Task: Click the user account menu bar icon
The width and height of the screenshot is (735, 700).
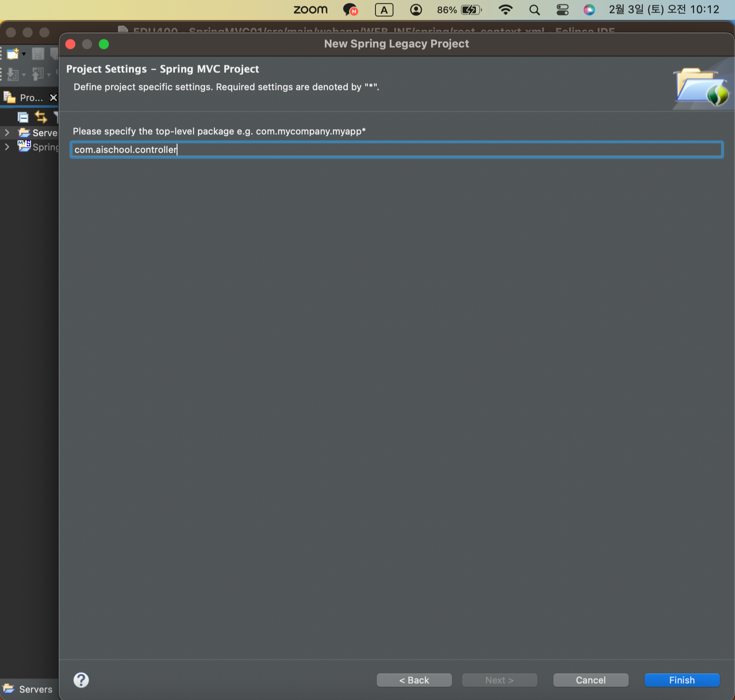Action: 416,10
